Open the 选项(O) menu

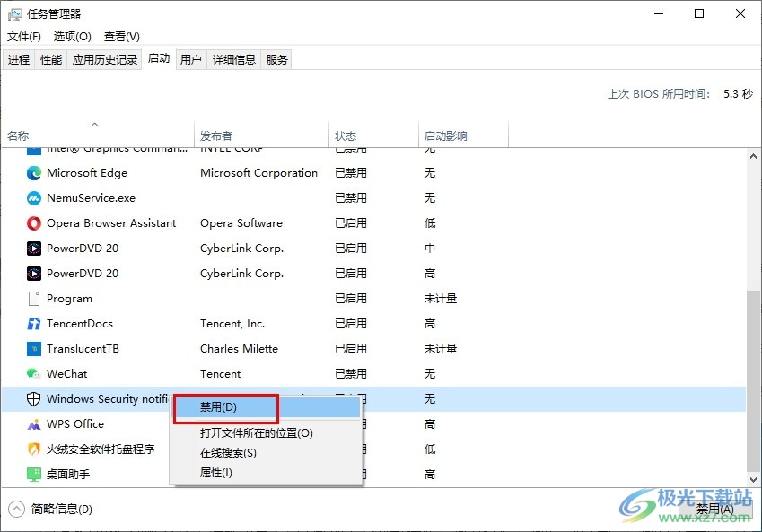73,37
